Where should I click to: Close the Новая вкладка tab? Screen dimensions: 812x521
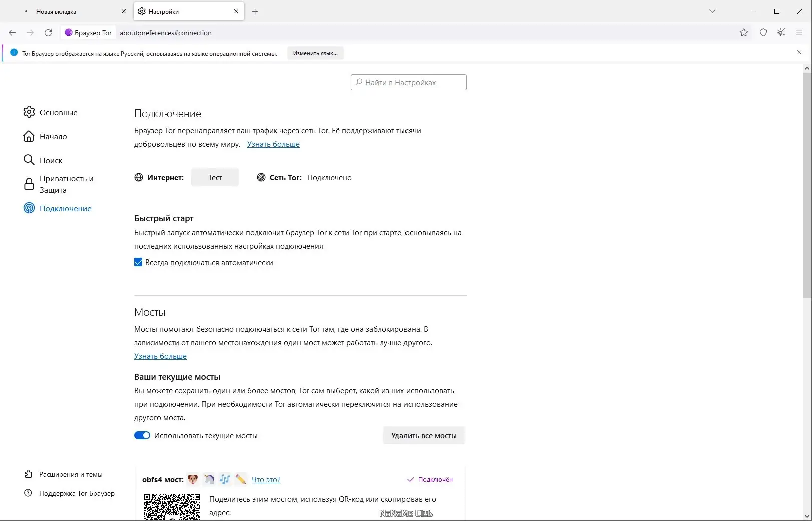coord(124,11)
